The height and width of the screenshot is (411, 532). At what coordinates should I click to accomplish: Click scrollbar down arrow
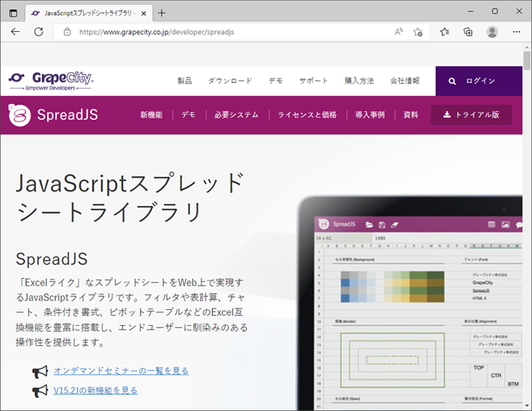point(527,406)
